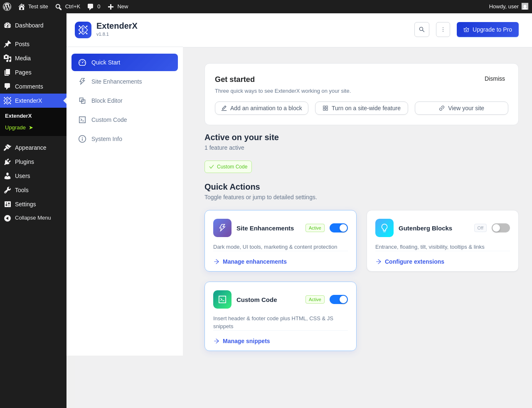Click the Dashboard gauge icon in sidebar
Image resolution: width=532 pixels, height=408 pixels.
7,25
